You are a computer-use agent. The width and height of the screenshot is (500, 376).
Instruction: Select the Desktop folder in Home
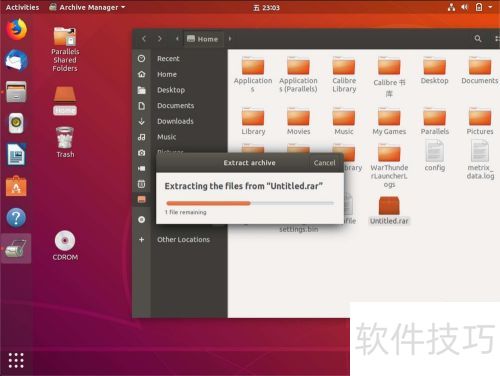coord(434,71)
